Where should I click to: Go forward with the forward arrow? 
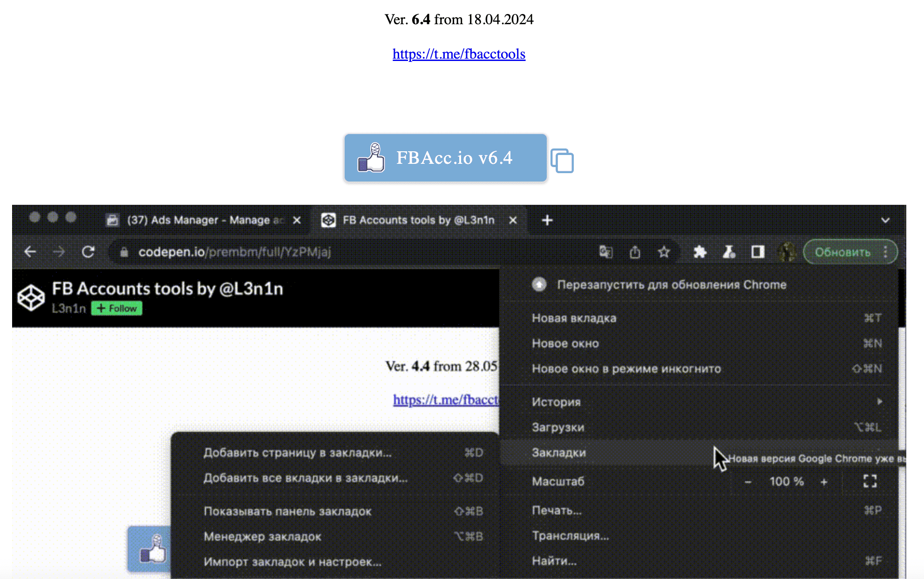[59, 252]
